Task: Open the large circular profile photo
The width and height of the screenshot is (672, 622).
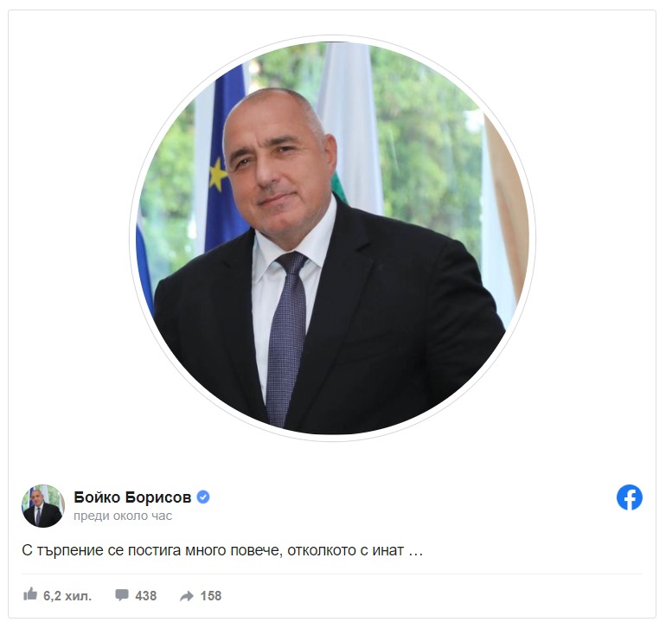Action: [x=333, y=238]
